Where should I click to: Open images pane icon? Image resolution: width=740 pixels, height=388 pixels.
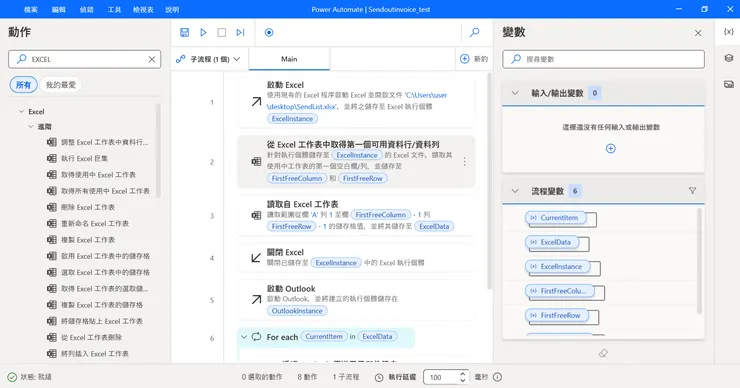[x=729, y=84]
